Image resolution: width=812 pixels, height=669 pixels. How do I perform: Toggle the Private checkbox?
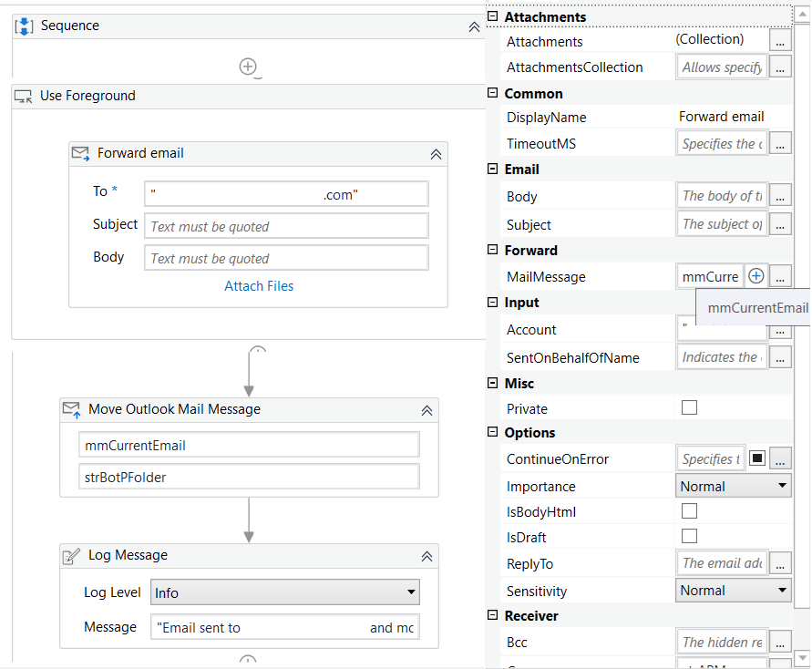[x=689, y=407]
